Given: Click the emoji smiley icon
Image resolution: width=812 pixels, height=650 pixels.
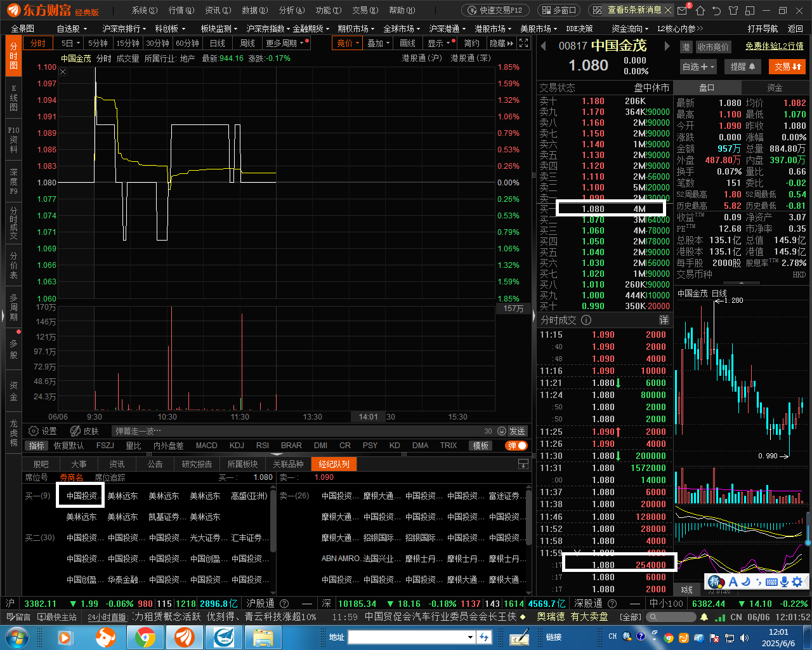Looking at the screenshot, I should click(x=502, y=431).
